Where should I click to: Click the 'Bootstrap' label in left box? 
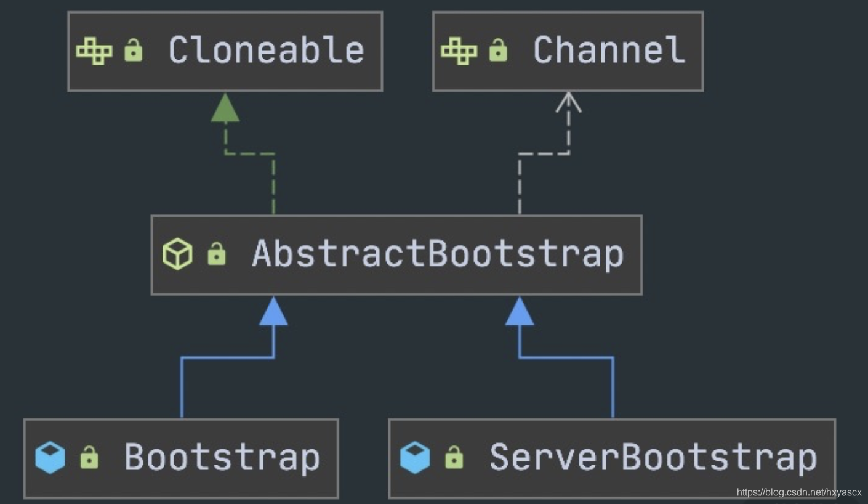click(x=222, y=458)
